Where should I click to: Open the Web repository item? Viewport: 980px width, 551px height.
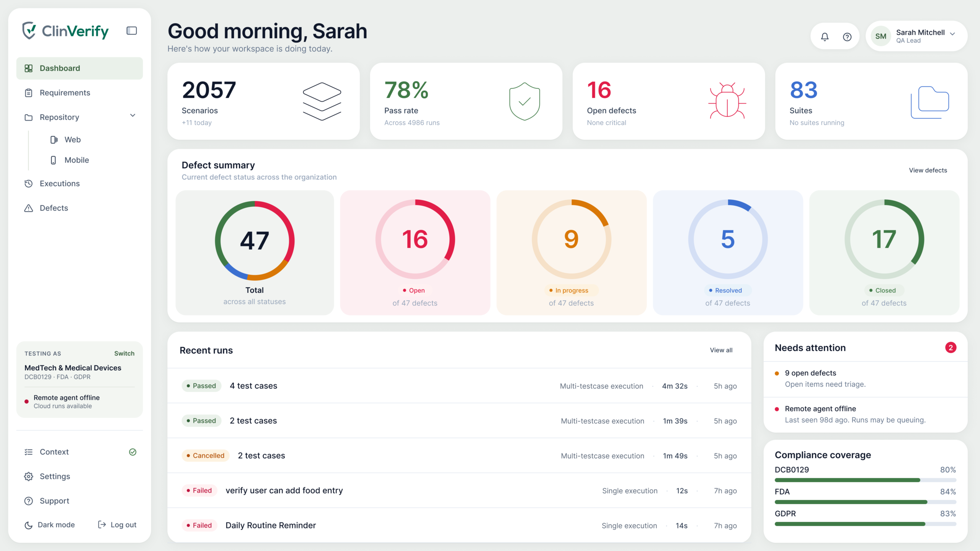click(72, 140)
